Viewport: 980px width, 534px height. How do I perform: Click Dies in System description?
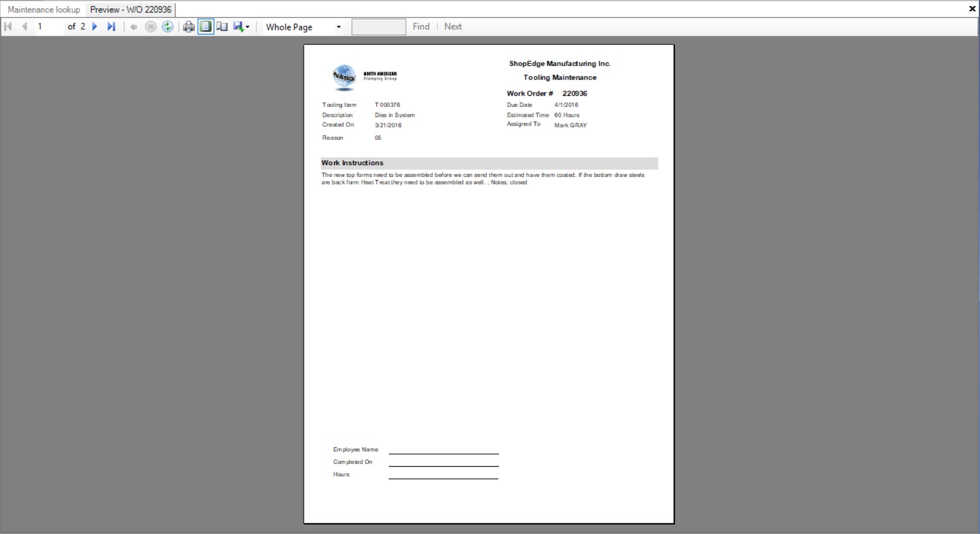[395, 115]
